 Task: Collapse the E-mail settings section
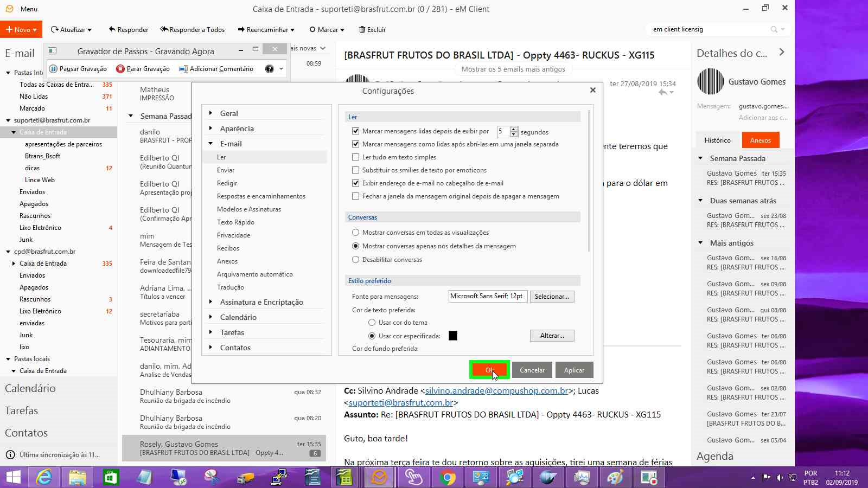210,144
